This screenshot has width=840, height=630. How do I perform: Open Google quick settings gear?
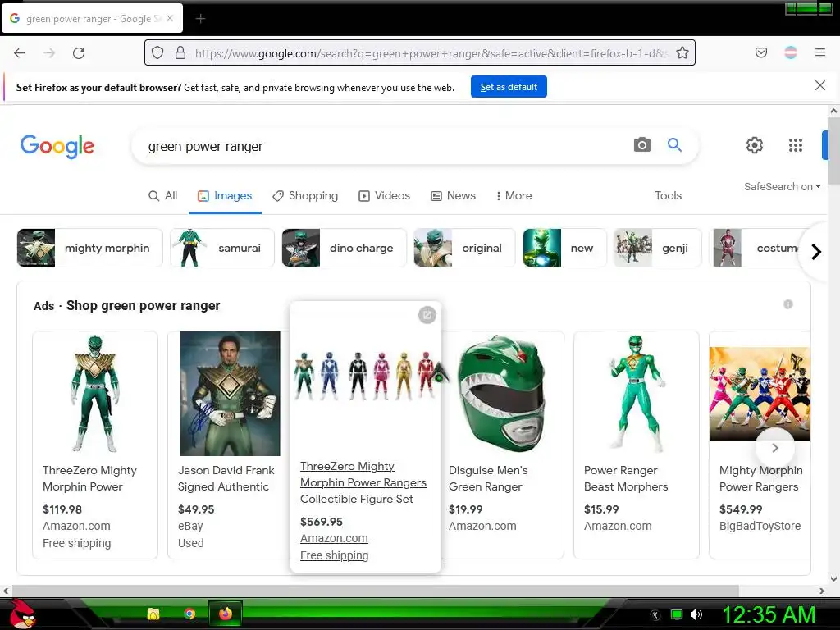755,145
